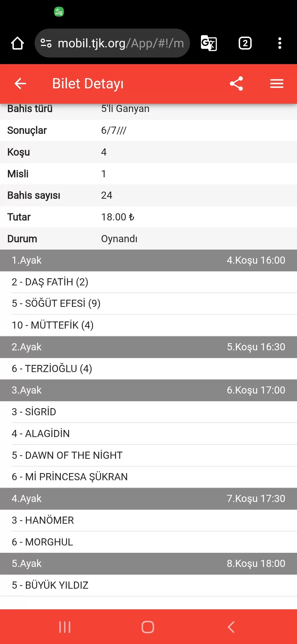The image size is (297, 644).
Task: Select the 1.Ayak section header
Action: point(148,260)
